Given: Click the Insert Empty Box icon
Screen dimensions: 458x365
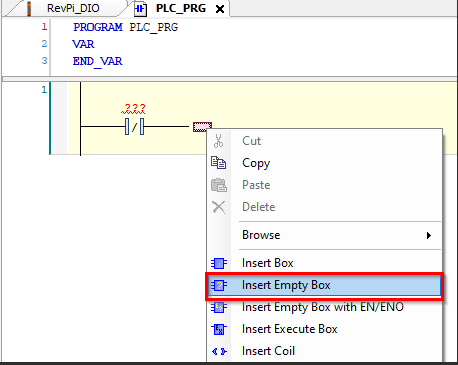Looking at the screenshot, I should coord(219,285).
